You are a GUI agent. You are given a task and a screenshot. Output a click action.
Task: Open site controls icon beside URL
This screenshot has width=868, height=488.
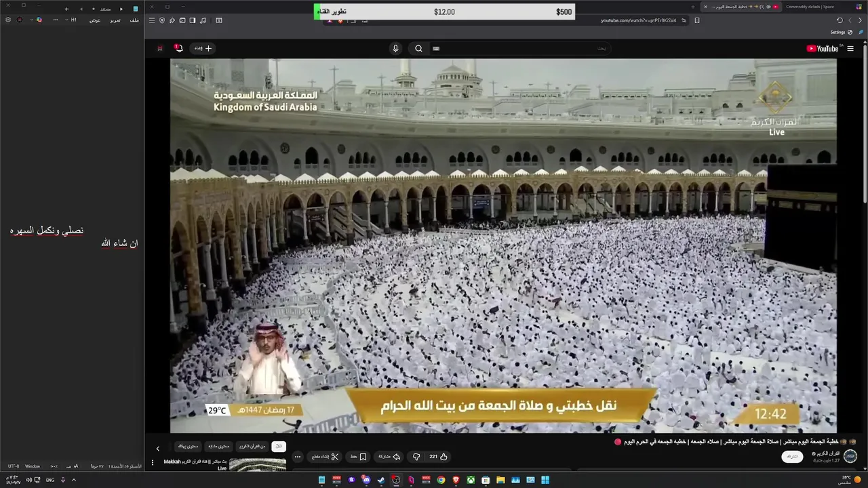[x=684, y=20]
